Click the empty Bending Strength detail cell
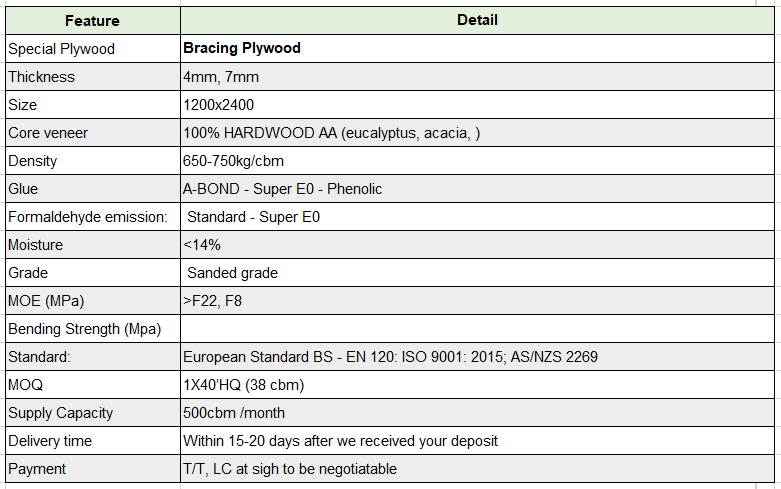 pos(477,329)
